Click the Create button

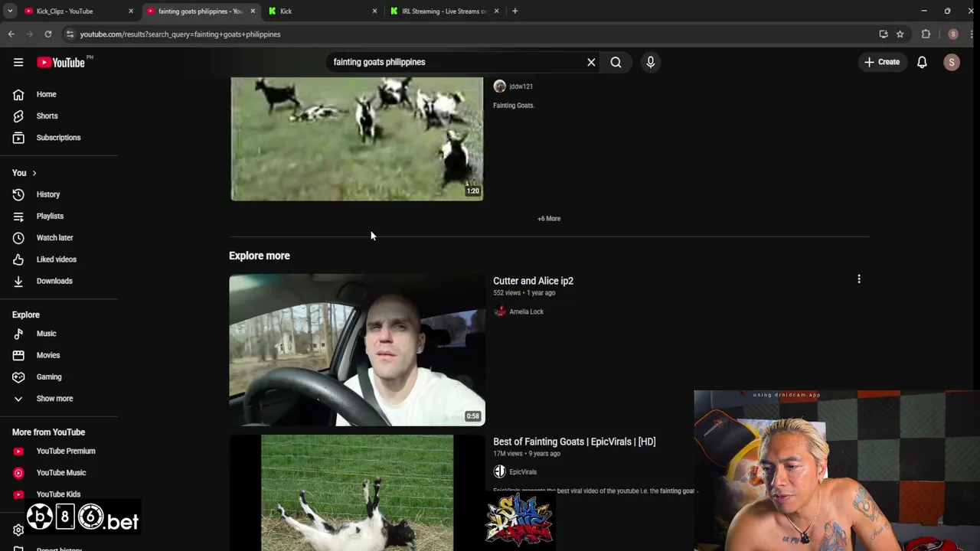(881, 62)
